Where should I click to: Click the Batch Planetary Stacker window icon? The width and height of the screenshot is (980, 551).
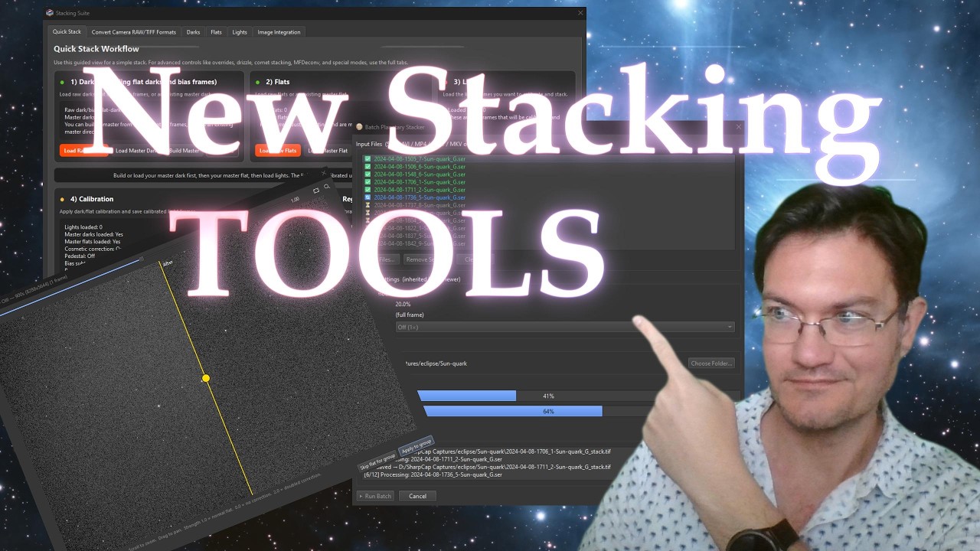[360, 127]
